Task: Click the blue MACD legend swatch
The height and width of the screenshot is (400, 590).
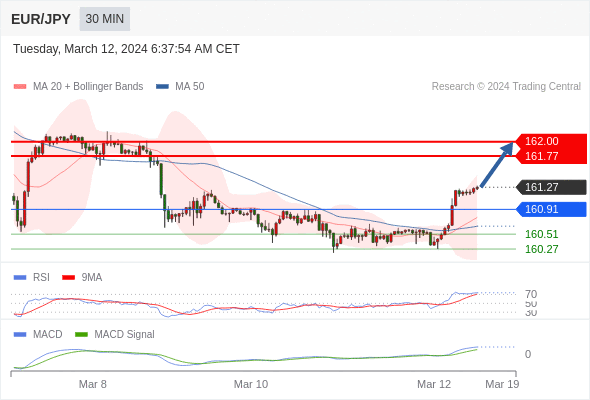Action: [20, 335]
